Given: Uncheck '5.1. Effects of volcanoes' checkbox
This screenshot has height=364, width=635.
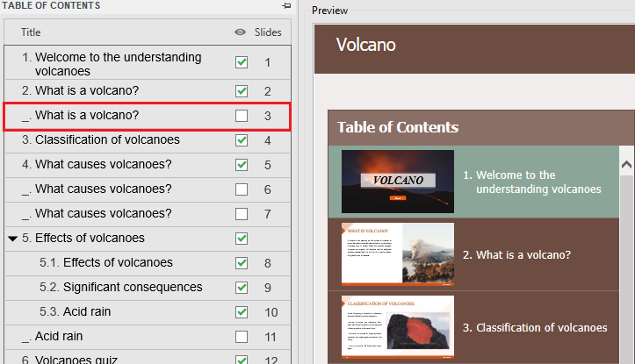Looking at the screenshot, I should coord(242,263).
